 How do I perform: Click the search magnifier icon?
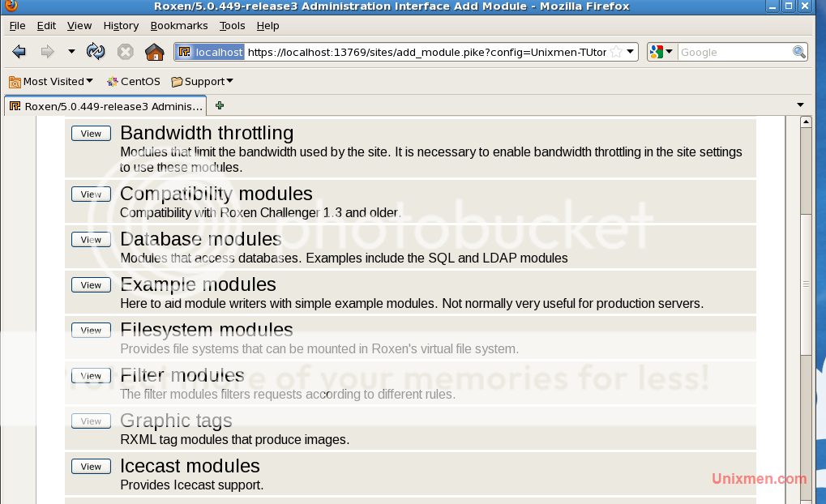[x=799, y=52]
